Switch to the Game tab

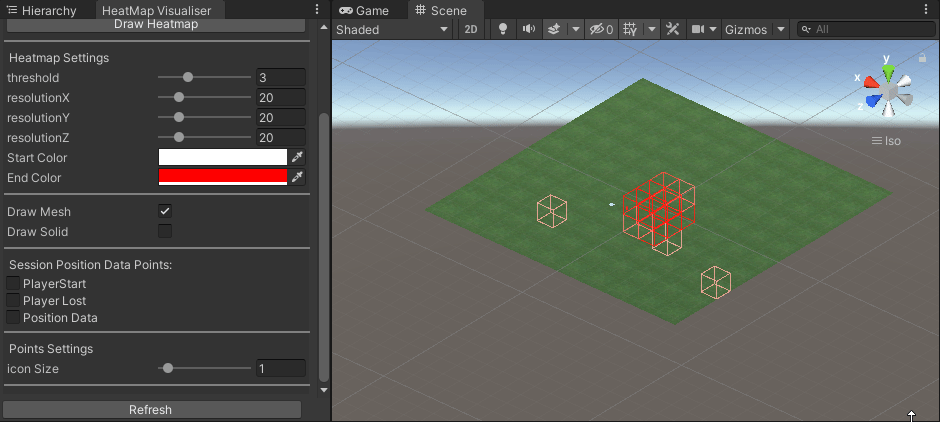tap(363, 10)
